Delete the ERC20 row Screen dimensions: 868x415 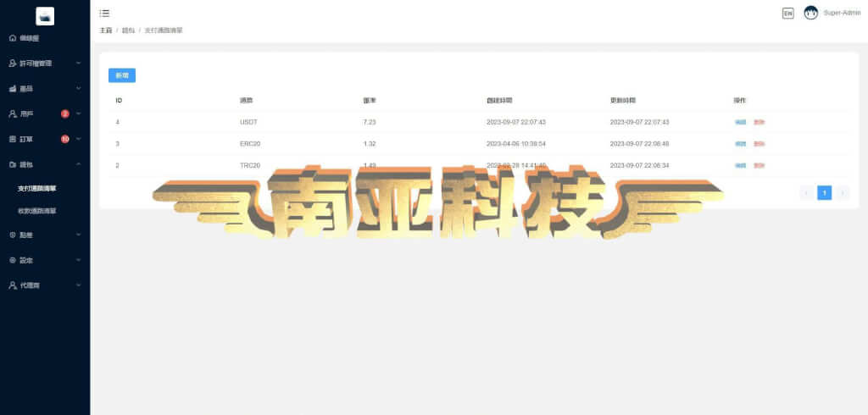coord(759,144)
